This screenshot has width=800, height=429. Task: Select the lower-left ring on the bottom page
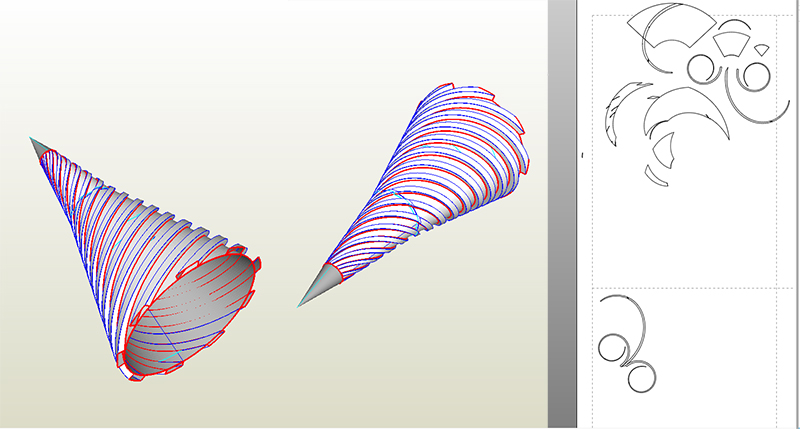pyautogui.click(x=612, y=348)
